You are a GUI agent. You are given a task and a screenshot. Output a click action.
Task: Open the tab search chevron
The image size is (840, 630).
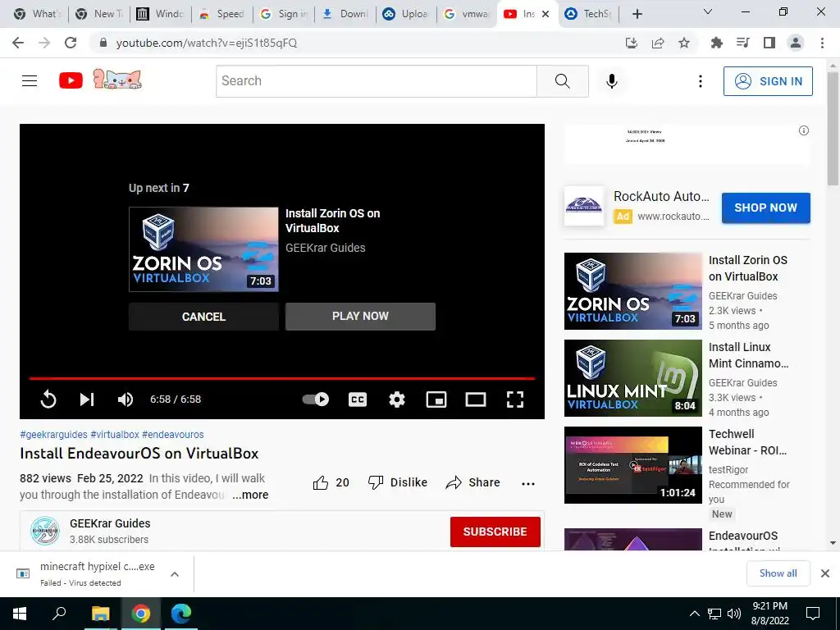click(708, 11)
